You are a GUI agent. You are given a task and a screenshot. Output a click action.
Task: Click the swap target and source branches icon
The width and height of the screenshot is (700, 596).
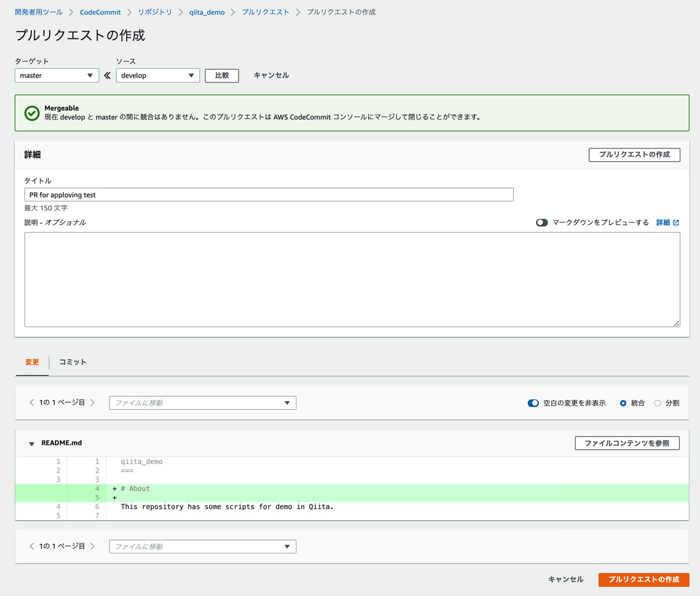(107, 75)
